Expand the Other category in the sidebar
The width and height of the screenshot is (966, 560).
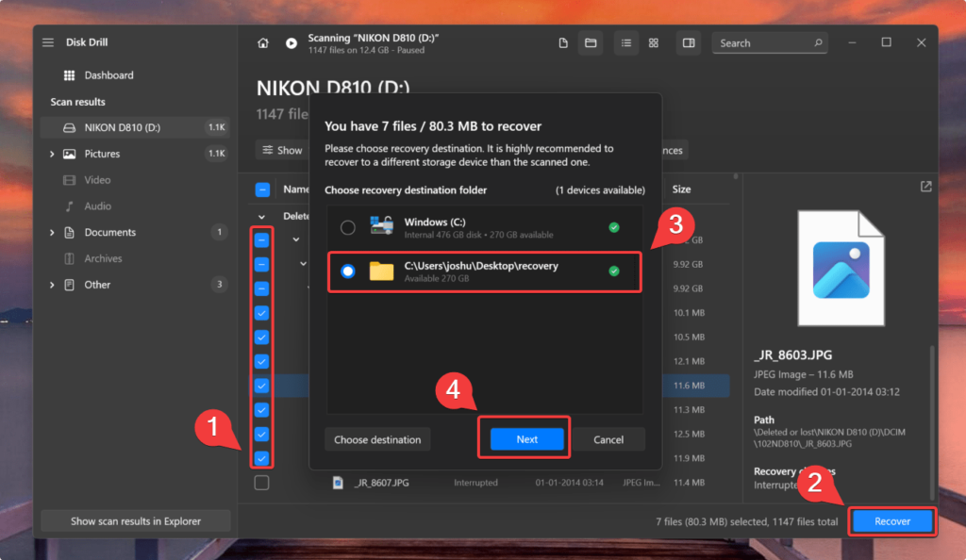tap(54, 284)
